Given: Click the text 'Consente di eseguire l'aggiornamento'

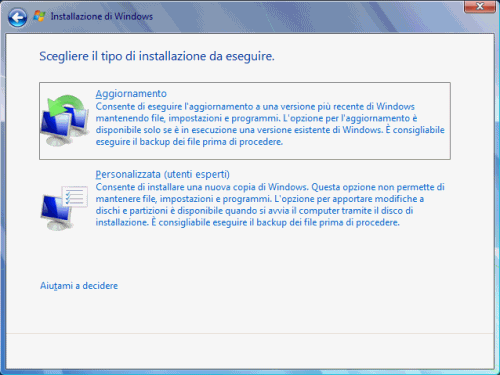Looking at the screenshot, I should click(x=174, y=107).
